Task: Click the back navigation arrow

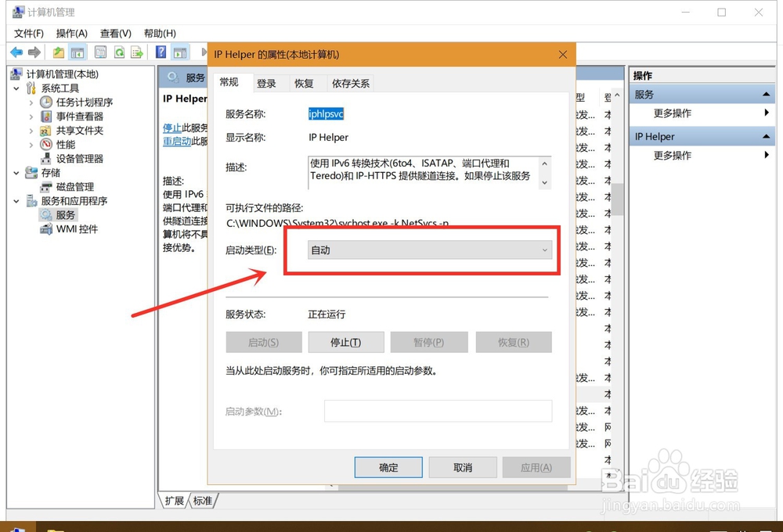Action: [x=17, y=52]
